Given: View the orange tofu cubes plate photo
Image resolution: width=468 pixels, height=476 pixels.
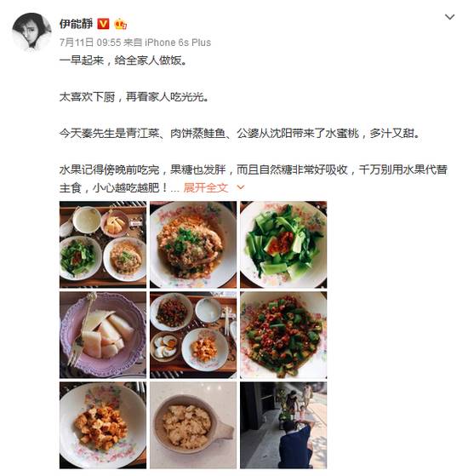Looking at the screenshot, I should 103,425.
